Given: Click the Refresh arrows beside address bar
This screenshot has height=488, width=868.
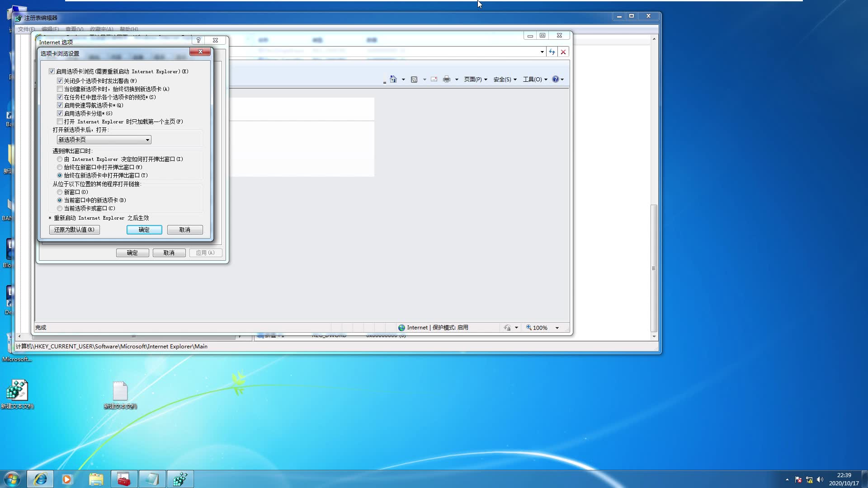Looking at the screenshot, I should (552, 52).
